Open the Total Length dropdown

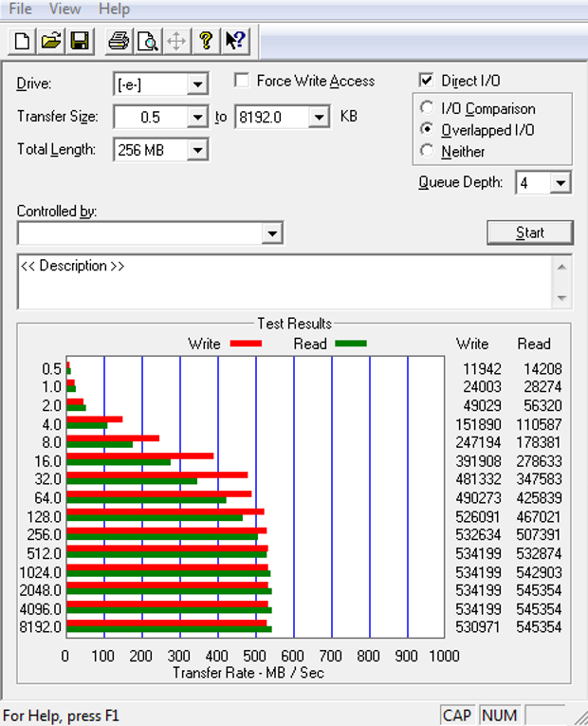click(x=197, y=150)
